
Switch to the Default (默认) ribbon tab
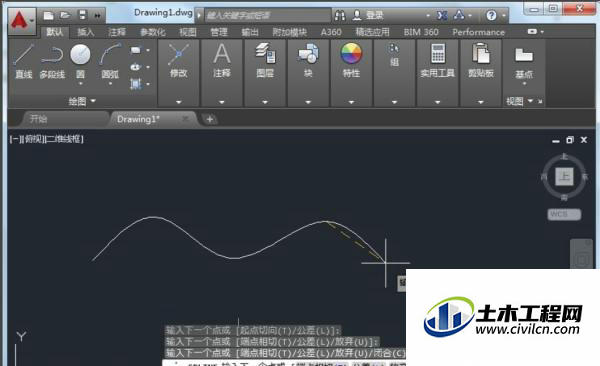click(54, 32)
